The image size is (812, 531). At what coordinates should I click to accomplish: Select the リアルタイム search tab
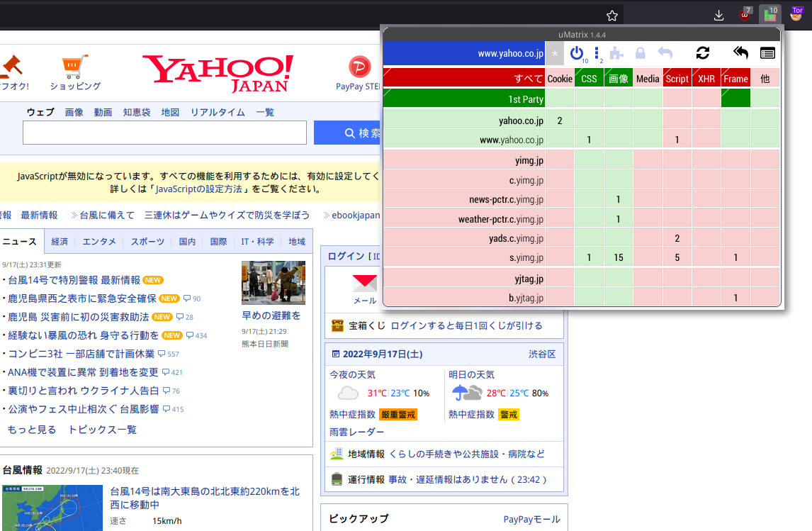(218, 112)
